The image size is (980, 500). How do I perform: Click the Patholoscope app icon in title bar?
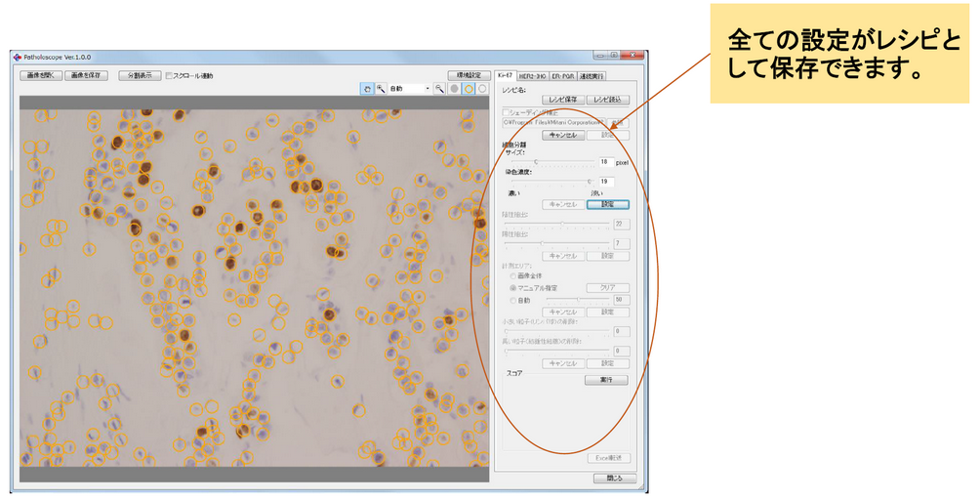18,57
